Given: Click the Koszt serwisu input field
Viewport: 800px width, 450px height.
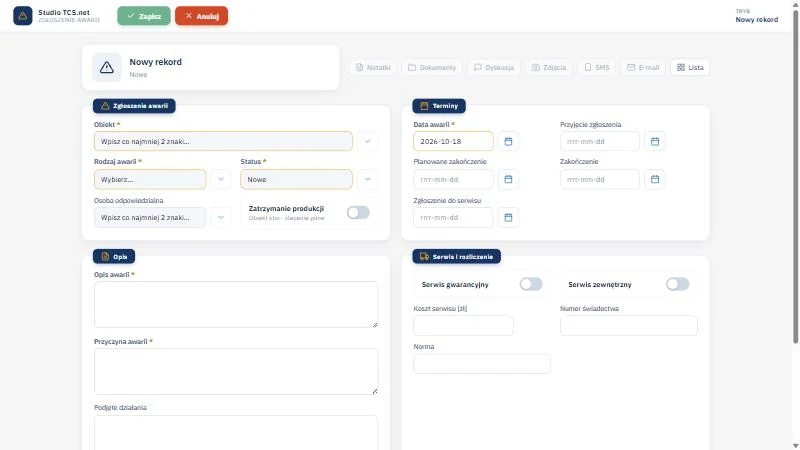Looking at the screenshot, I should click(x=463, y=326).
